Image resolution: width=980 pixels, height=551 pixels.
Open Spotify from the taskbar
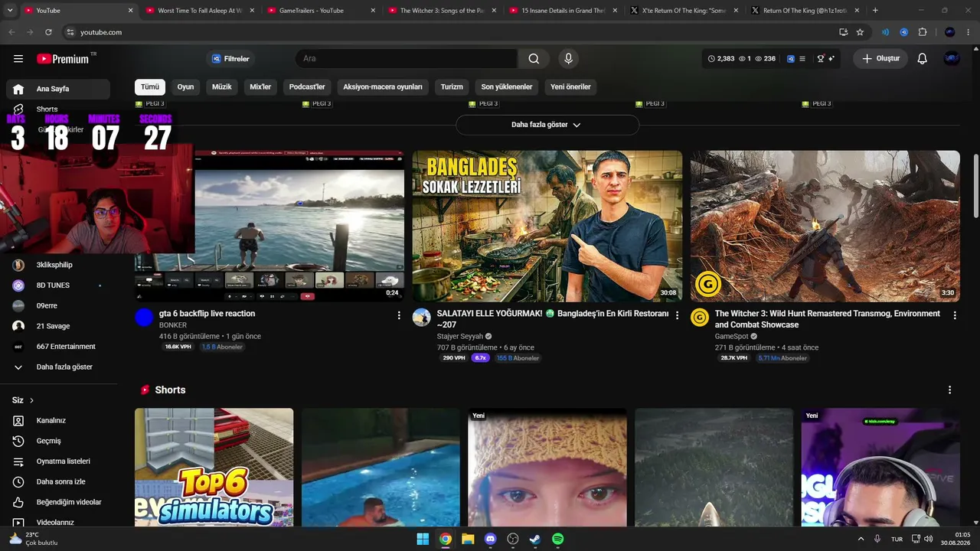[558, 539]
